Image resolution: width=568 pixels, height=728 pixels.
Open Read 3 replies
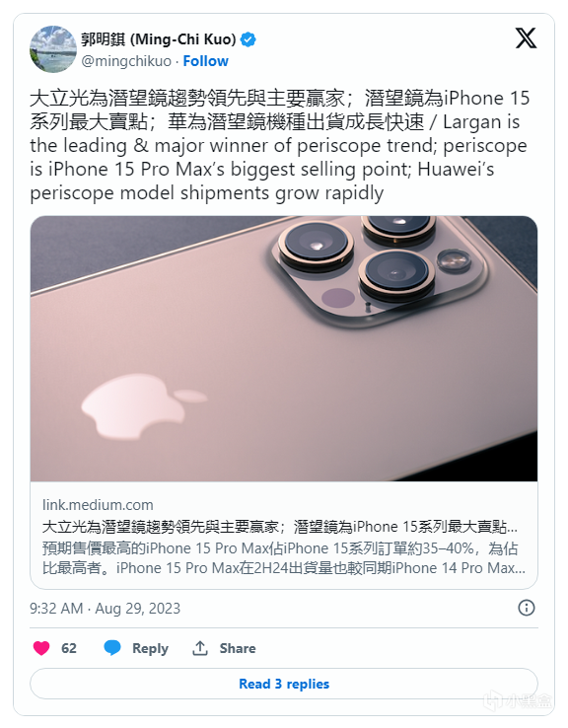(284, 684)
